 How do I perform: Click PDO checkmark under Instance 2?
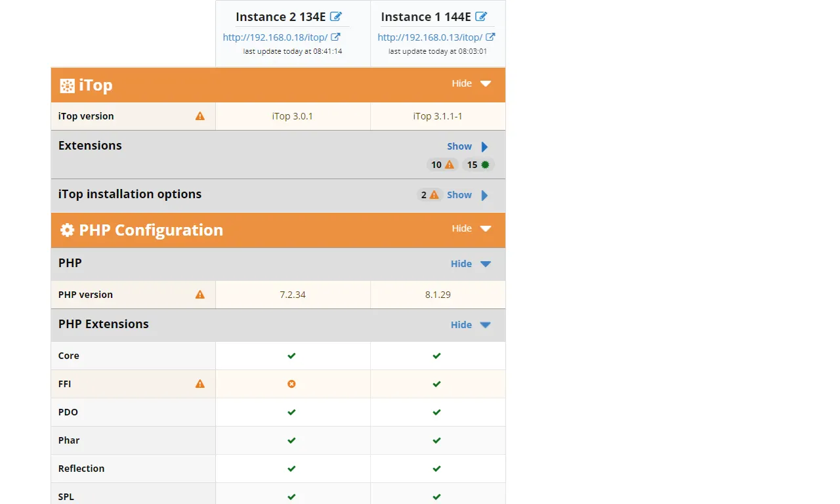[291, 412]
